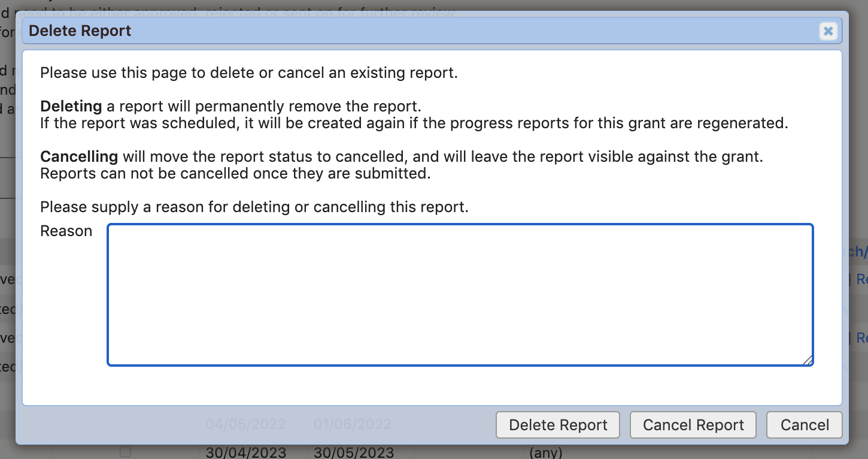
Task: Click the Reason field label
Action: (x=66, y=231)
